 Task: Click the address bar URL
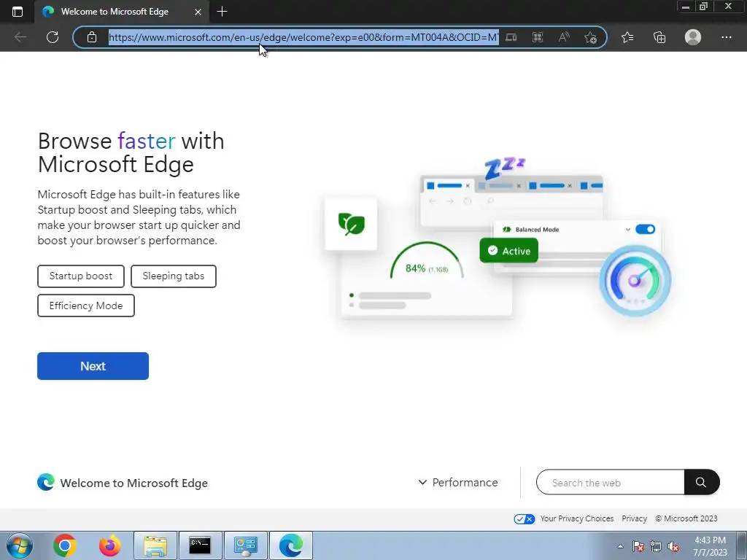tap(303, 37)
